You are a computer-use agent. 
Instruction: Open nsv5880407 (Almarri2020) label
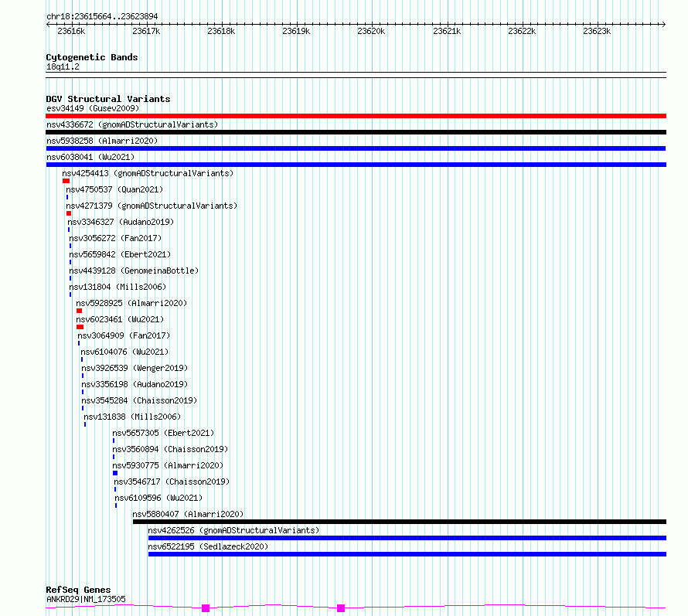tap(189, 514)
